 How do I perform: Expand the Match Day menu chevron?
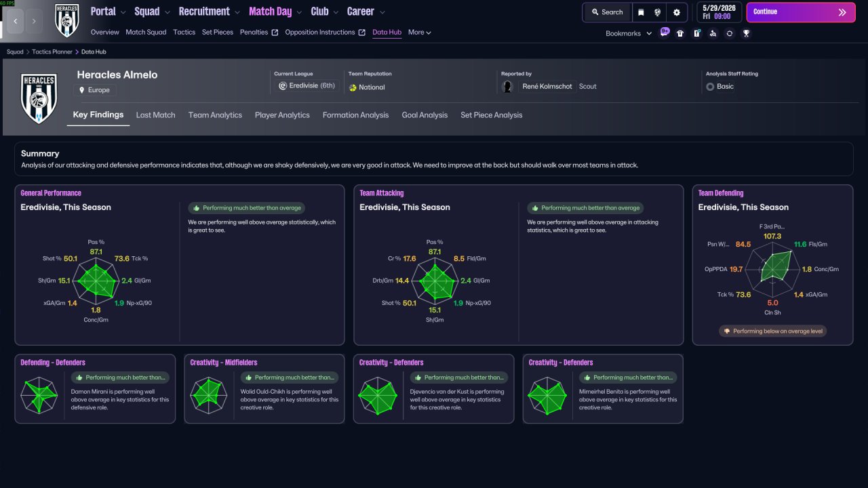tap(299, 12)
